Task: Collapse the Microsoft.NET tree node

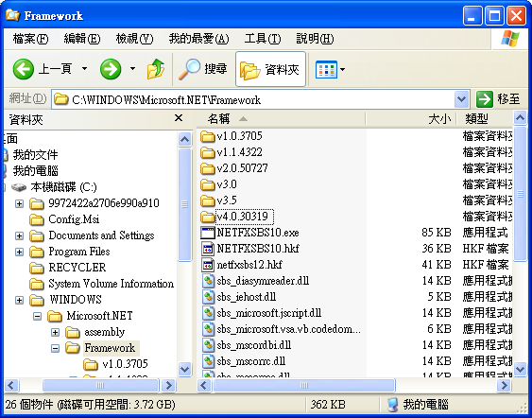Action: [37, 317]
